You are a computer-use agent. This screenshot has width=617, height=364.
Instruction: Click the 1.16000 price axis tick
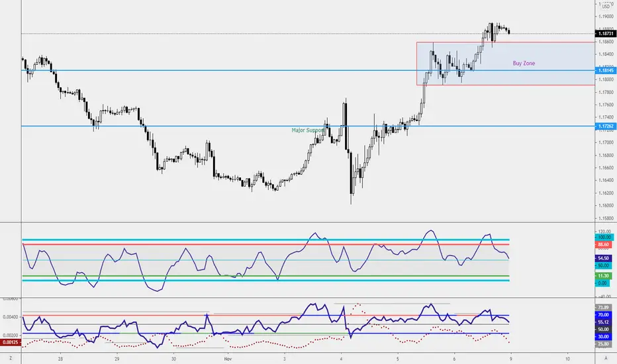pyautogui.click(x=606, y=205)
